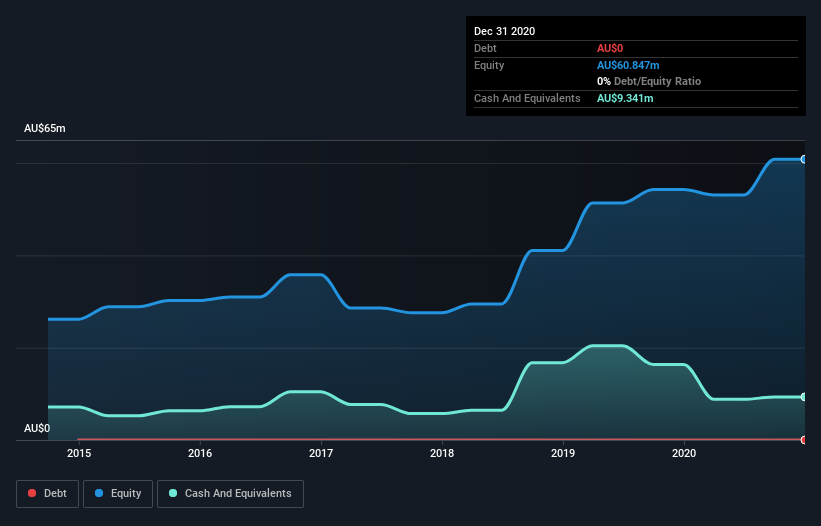Toggle the Equity series legend button
Viewport: 821px width, 526px height.
pos(118,494)
